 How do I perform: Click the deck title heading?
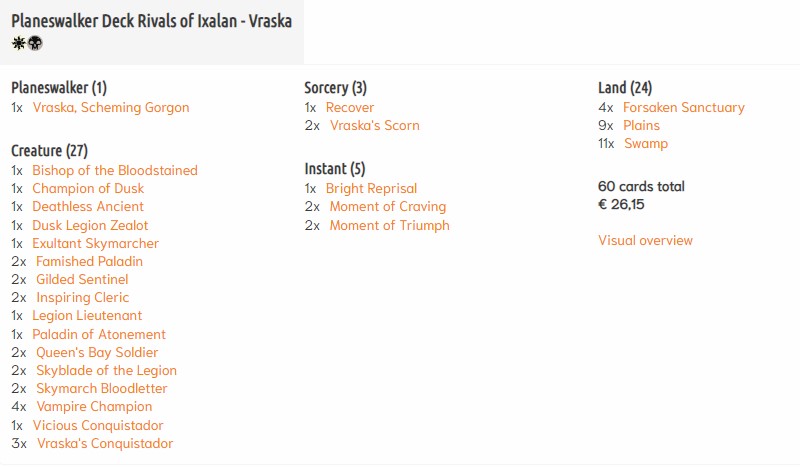[151, 21]
